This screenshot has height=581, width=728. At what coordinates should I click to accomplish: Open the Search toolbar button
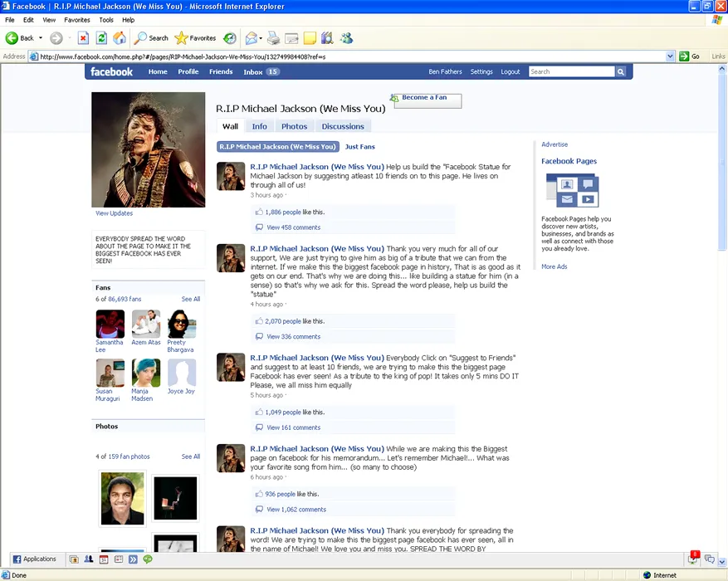click(151, 38)
